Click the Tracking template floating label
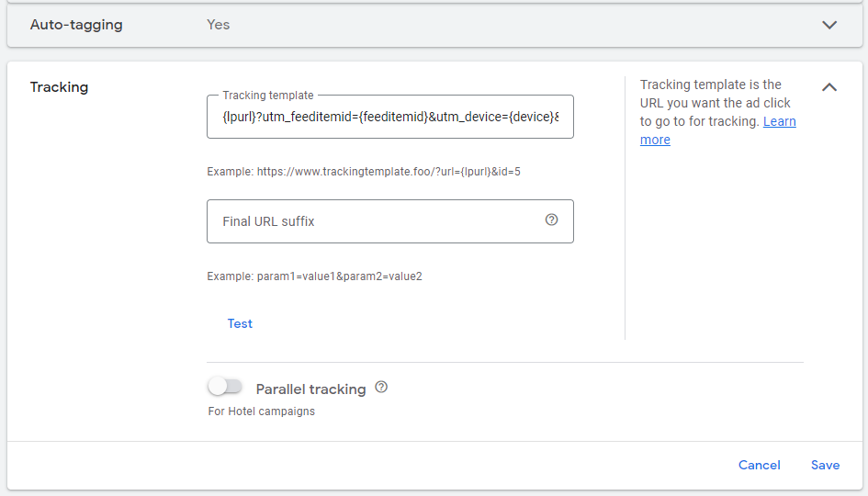This screenshot has height=496, width=868. click(x=267, y=96)
